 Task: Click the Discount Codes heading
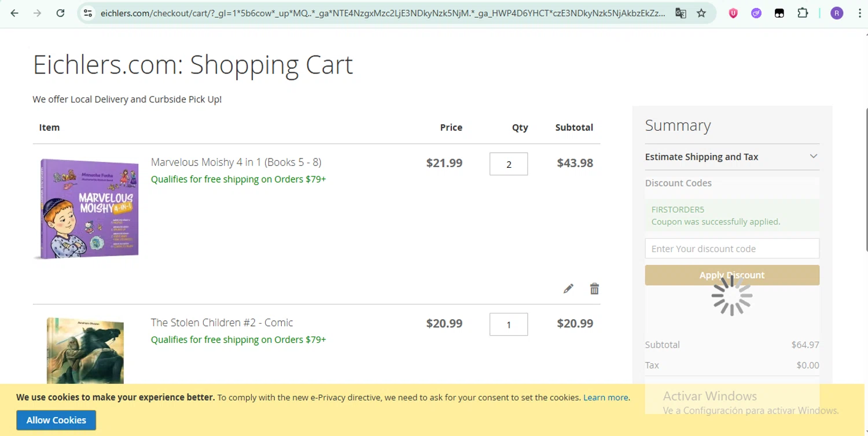(678, 183)
